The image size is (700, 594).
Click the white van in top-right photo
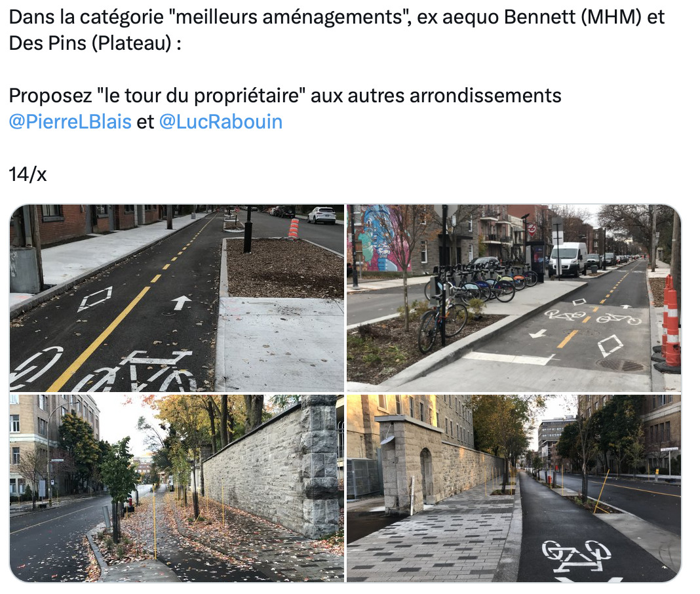coord(568,259)
